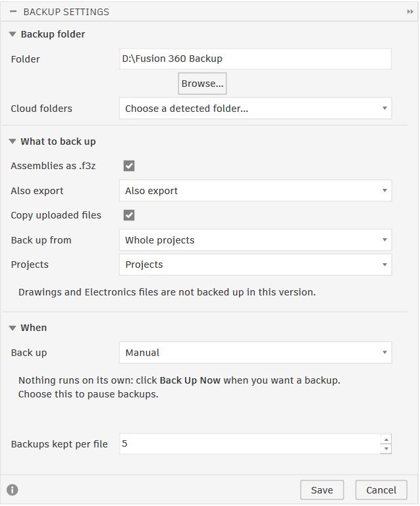The width and height of the screenshot is (420, 506).
Task: Click the BACKUP SETTINGS panel title
Action: [66, 12]
